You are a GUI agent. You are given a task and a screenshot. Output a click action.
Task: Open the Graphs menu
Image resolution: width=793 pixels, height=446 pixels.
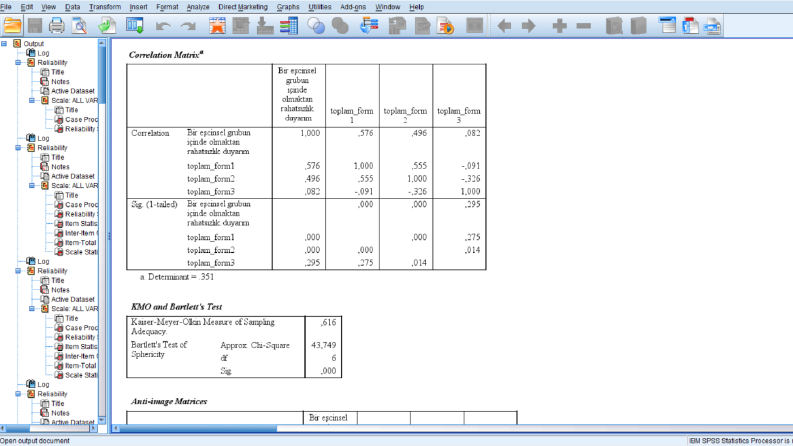click(288, 7)
